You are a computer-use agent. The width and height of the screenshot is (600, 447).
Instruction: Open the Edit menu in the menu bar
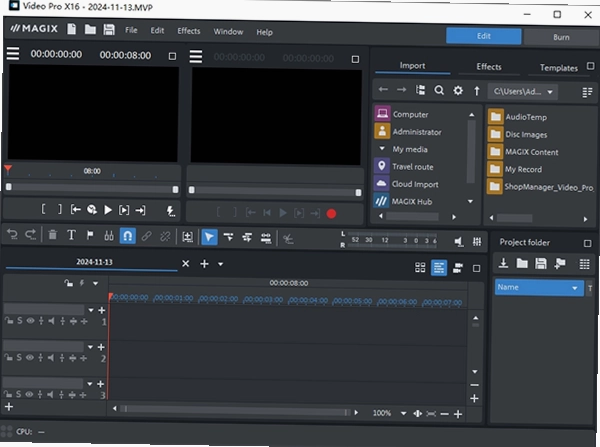[157, 31]
